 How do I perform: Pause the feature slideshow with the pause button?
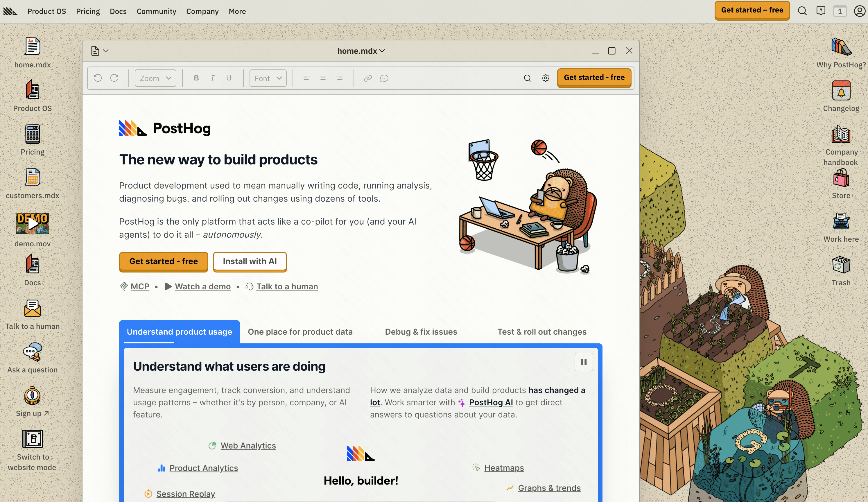pyautogui.click(x=584, y=362)
